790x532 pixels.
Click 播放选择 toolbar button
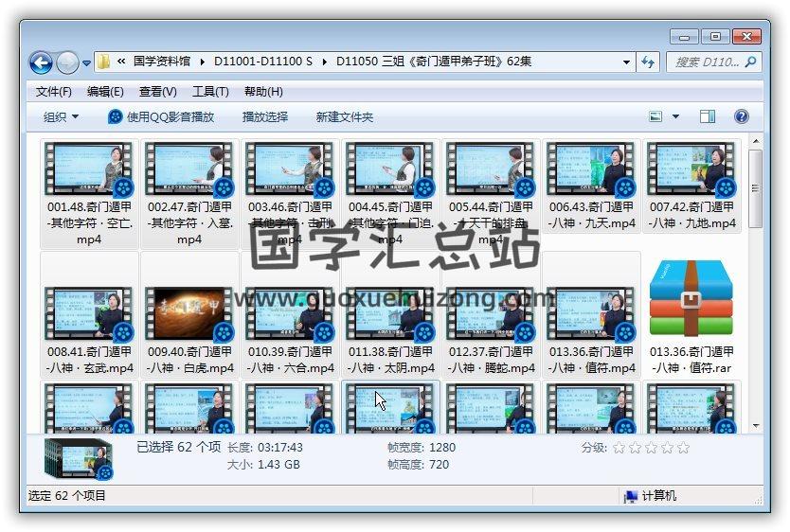tap(265, 117)
